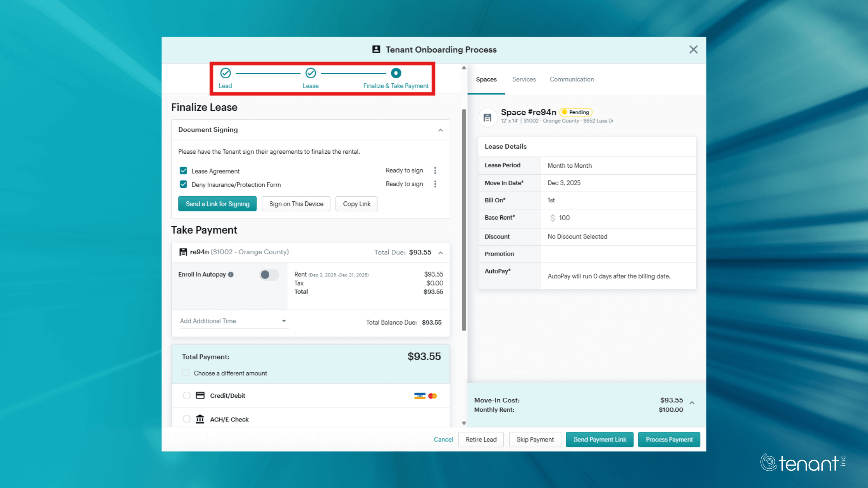Click the Process Payment button
The width and height of the screenshot is (868, 488).
[x=669, y=440]
